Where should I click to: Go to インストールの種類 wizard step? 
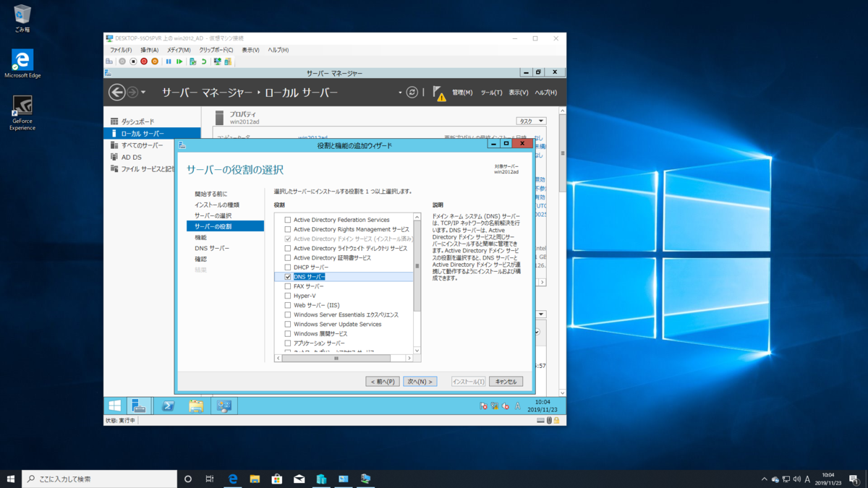point(216,205)
